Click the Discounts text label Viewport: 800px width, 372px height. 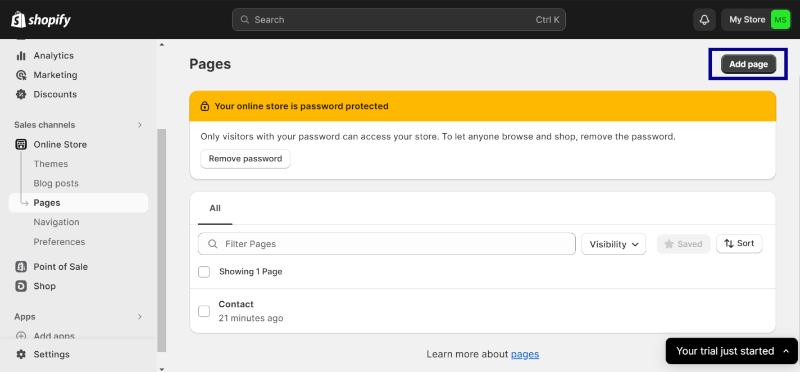point(55,94)
